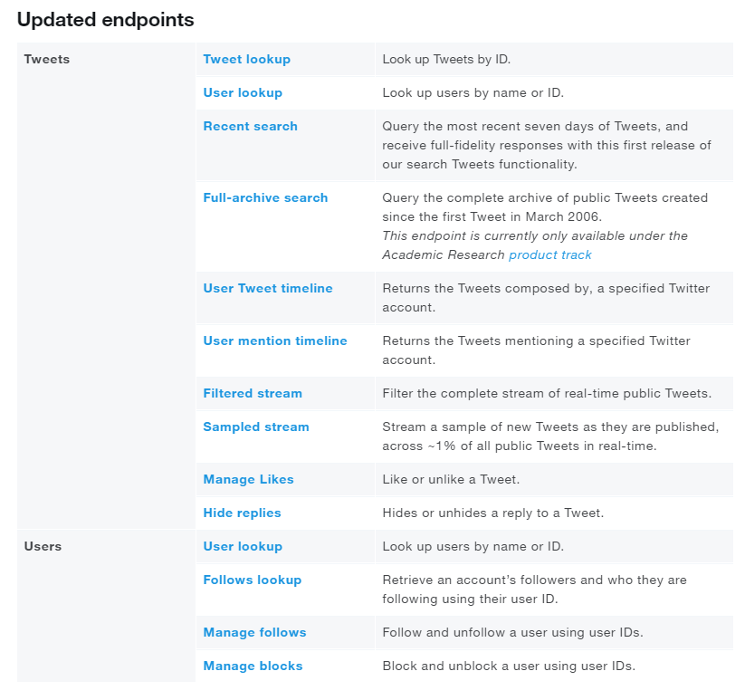Image resolution: width=745 pixels, height=700 pixels.
Task: Open User lookup link in Users section
Action: pos(243,547)
